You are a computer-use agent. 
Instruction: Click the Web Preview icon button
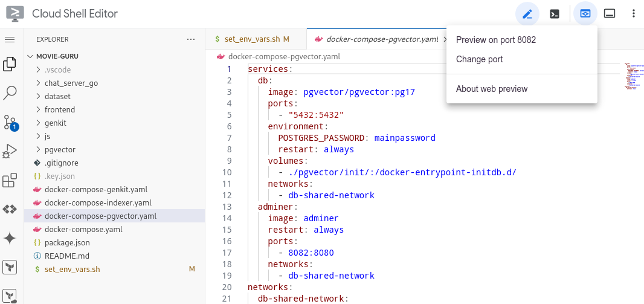coord(585,13)
